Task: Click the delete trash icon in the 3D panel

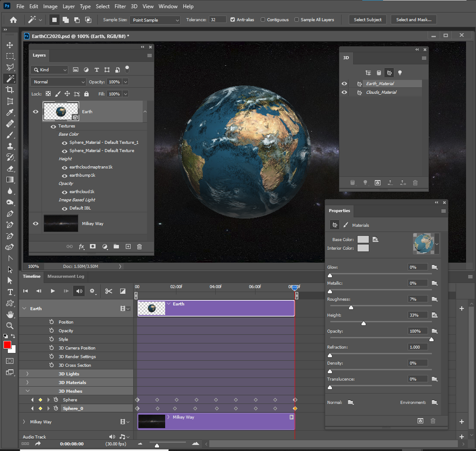Action: click(x=415, y=183)
